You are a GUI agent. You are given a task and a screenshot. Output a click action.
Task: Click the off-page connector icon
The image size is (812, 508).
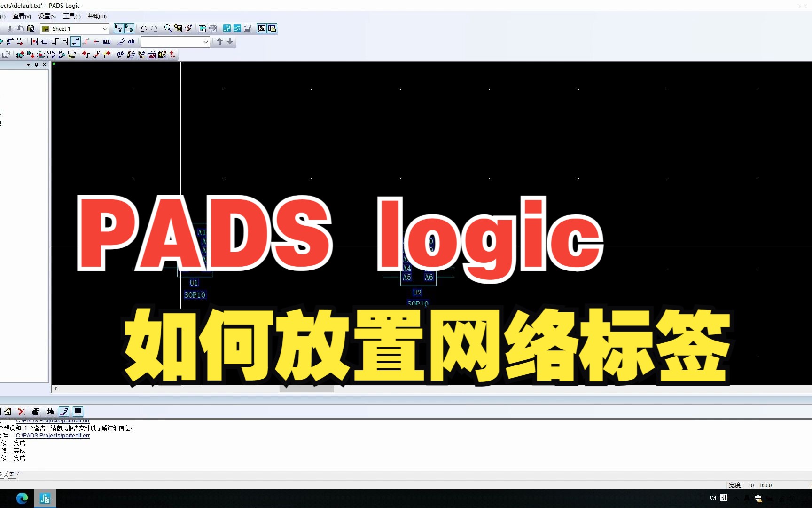[45, 41]
